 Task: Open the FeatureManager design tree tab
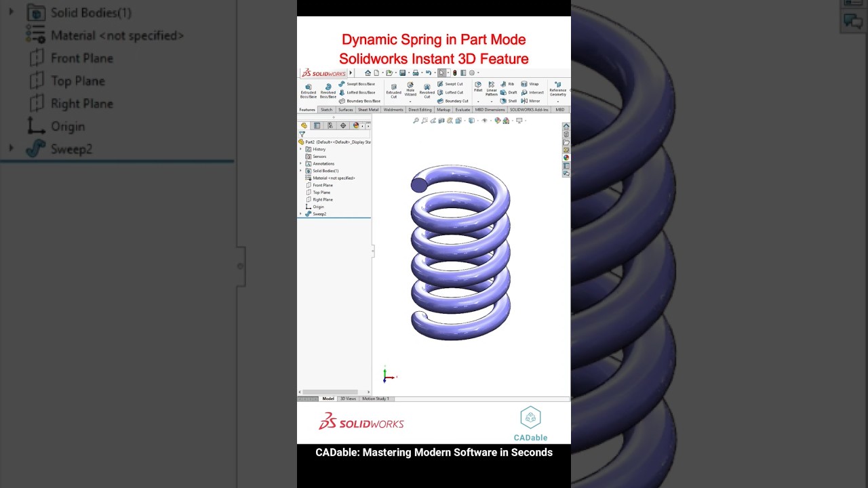(x=304, y=125)
